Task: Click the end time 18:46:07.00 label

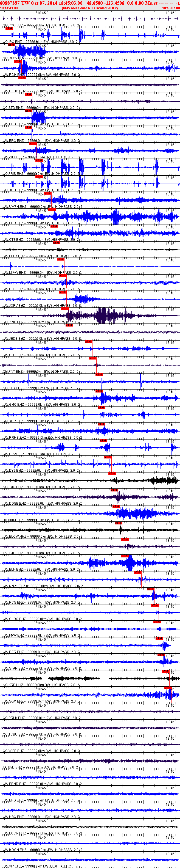Action: pyautogui.click(x=171, y=8)
